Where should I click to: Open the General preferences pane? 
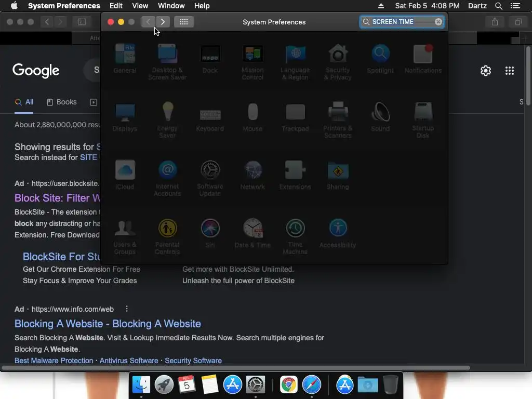[125, 59]
